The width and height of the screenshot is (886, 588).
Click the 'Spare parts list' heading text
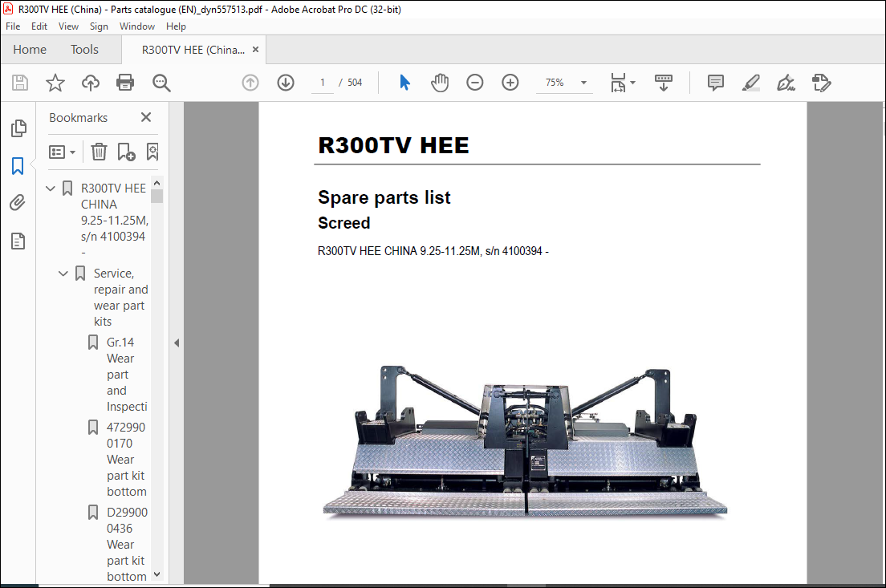coord(384,197)
